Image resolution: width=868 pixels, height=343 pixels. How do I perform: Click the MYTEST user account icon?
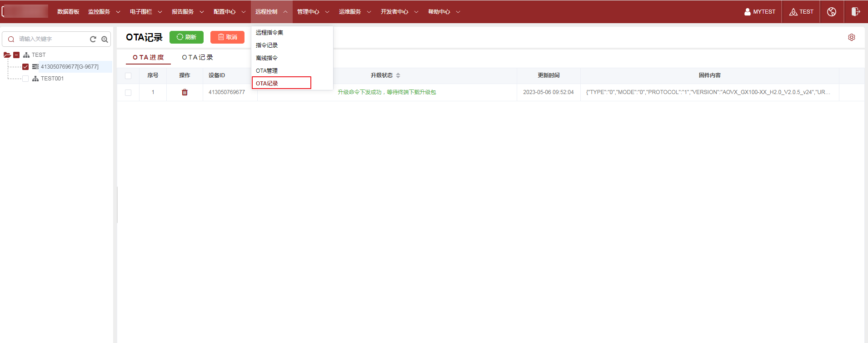tap(747, 12)
